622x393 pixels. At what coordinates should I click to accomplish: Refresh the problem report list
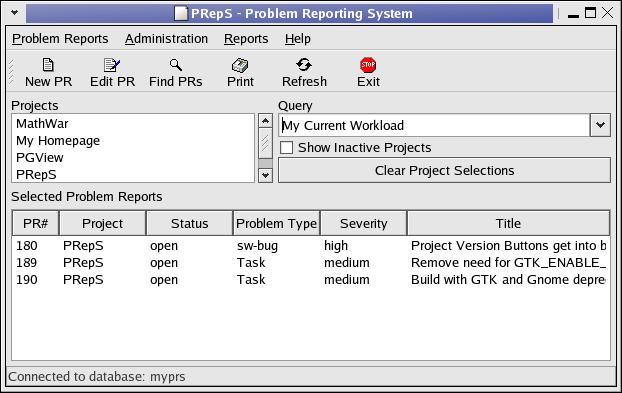tap(304, 73)
